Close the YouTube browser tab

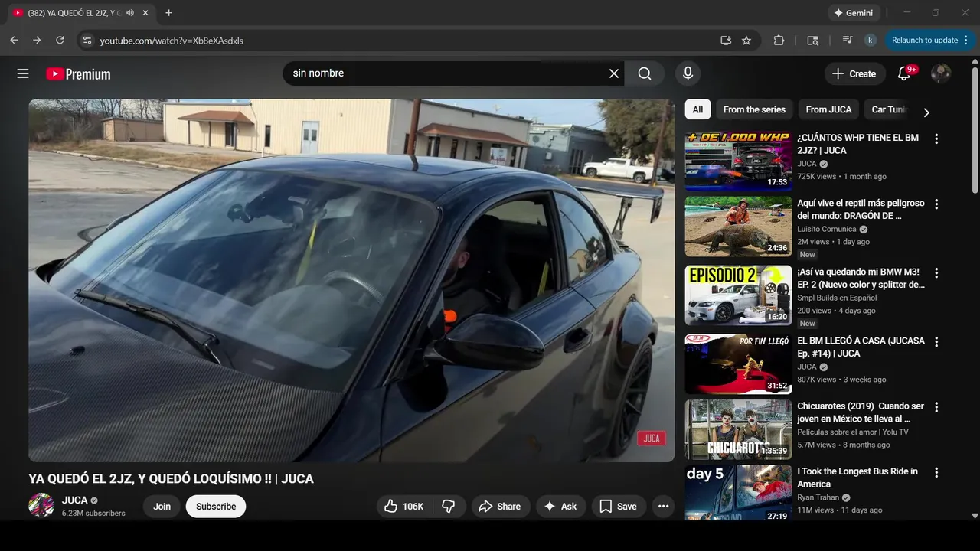tap(145, 13)
